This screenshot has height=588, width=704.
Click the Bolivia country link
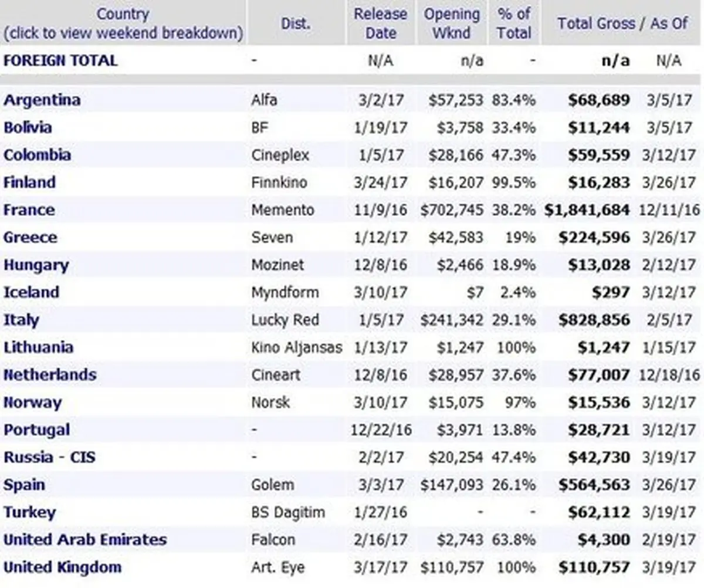pos(28,127)
